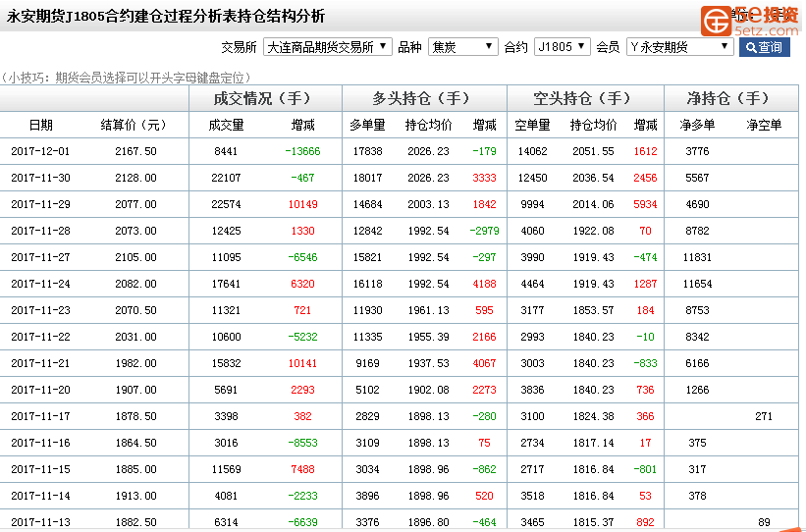Select date cell 2017-11-28
Viewport: 806px width, 532px height.
40,231
